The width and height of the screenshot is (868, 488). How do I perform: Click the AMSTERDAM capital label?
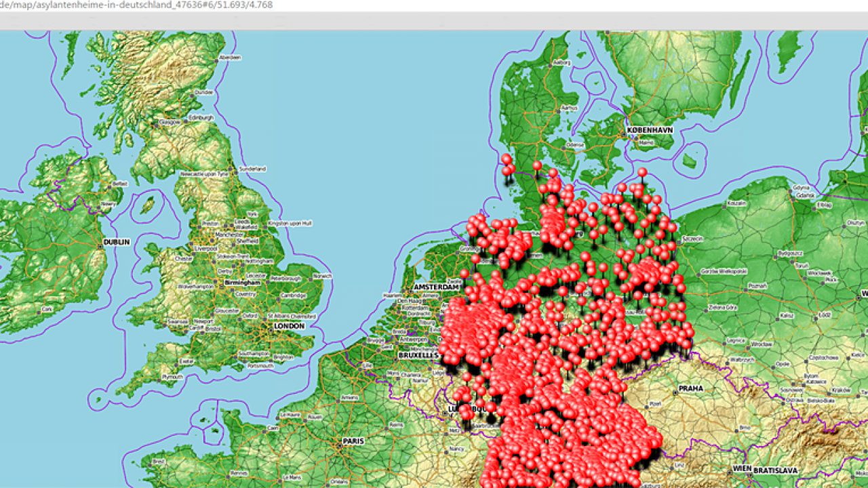tap(437, 287)
